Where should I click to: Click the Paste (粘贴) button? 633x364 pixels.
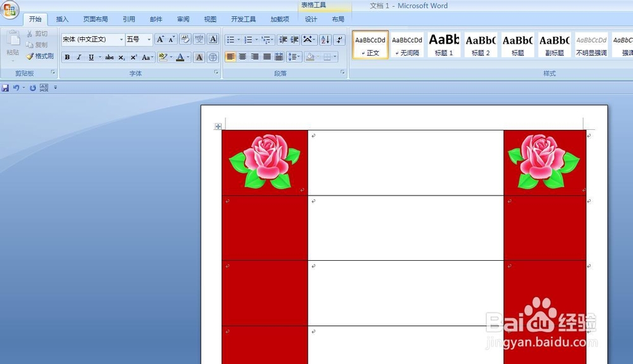13,44
